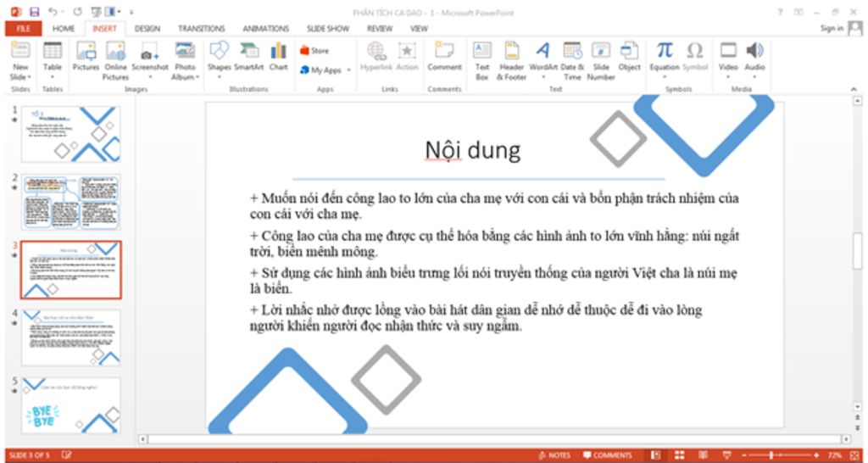Click the zoom out minus button
Screen dimensions: 868x463
[745, 455]
